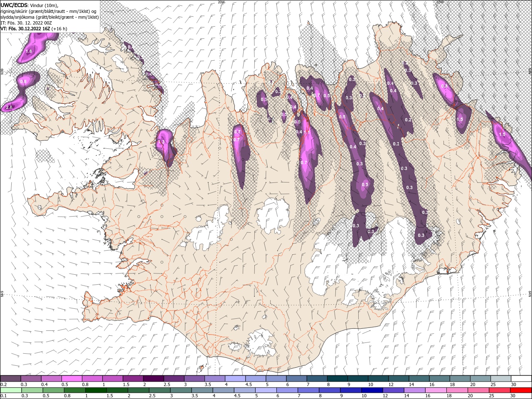Click the darkest purple swatch labeled 2 in the snow legend
This screenshot has height=399, width=532.
(x=153, y=379)
